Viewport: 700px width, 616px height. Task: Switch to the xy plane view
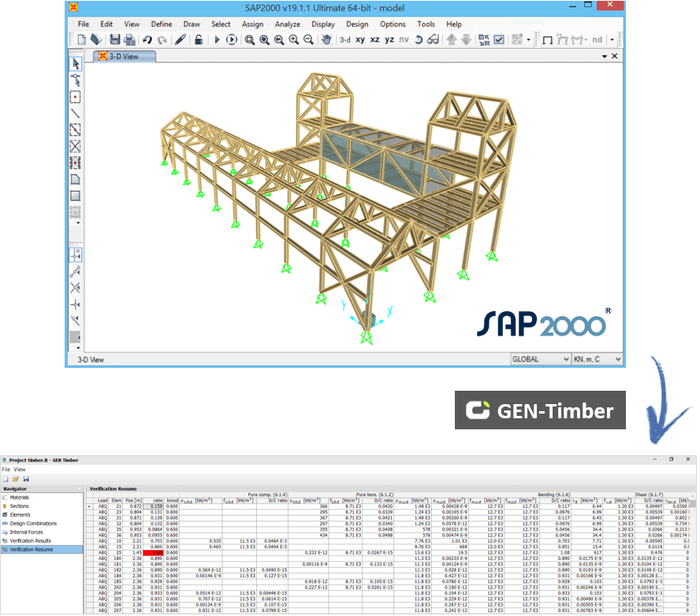coord(360,39)
